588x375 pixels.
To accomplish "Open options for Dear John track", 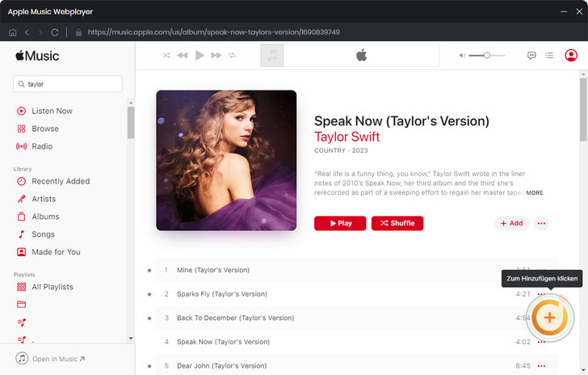I will click(541, 365).
